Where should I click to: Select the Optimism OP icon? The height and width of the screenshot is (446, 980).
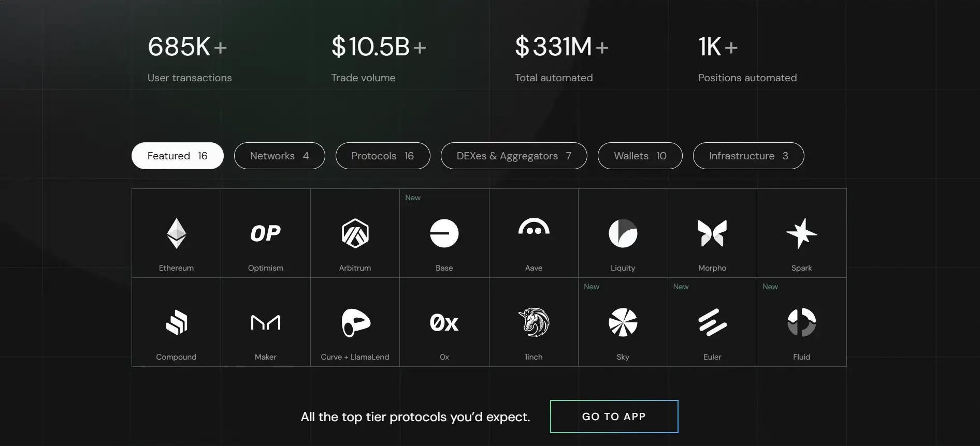tap(265, 233)
